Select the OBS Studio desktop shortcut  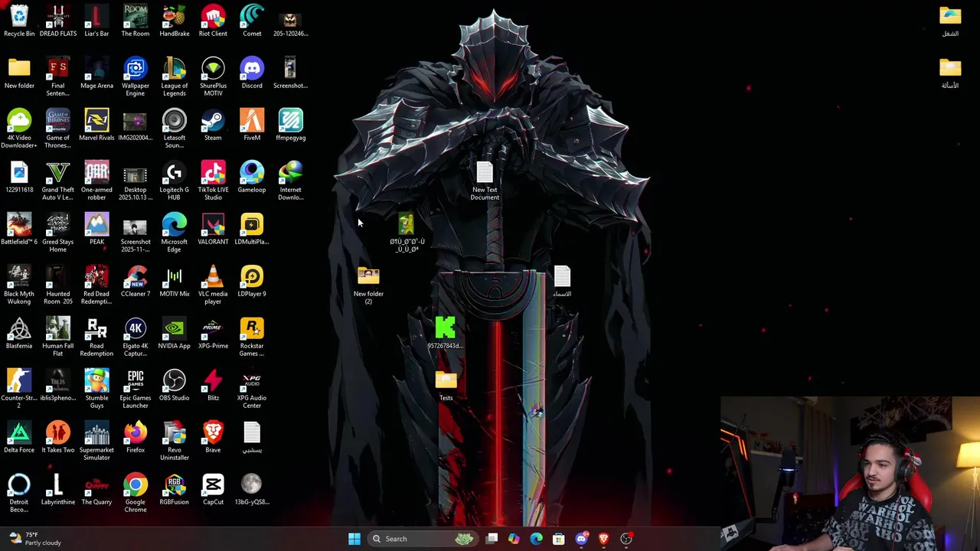[175, 385]
